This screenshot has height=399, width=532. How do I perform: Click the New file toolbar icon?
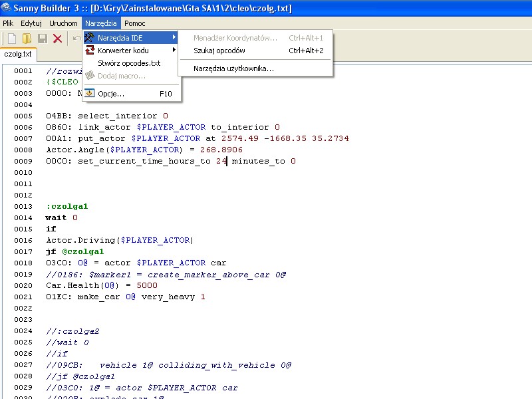11,39
